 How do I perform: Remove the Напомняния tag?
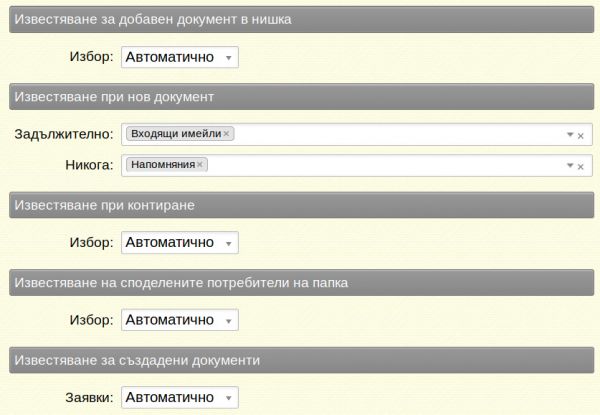tap(200, 164)
